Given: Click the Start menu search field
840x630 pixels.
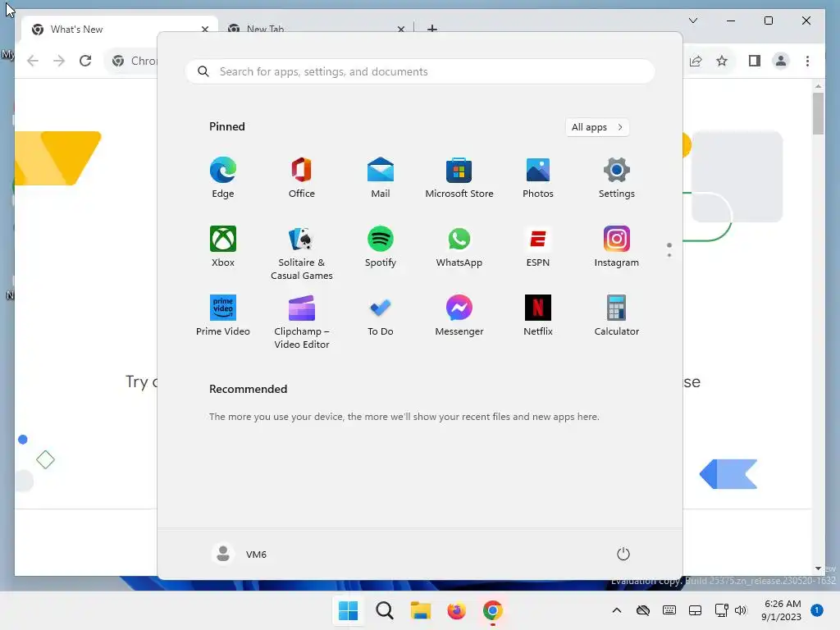Looking at the screenshot, I should [420, 71].
